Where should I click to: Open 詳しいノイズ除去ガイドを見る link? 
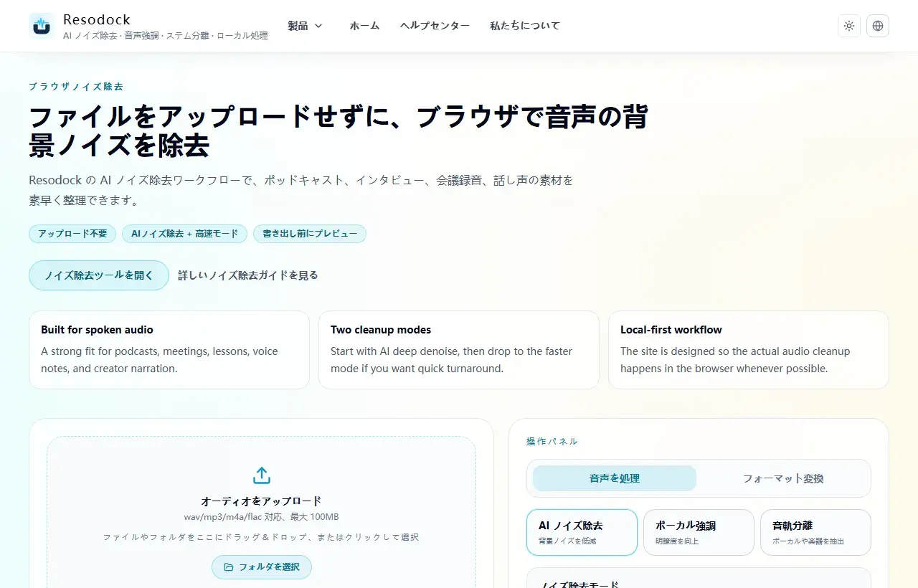tap(248, 275)
